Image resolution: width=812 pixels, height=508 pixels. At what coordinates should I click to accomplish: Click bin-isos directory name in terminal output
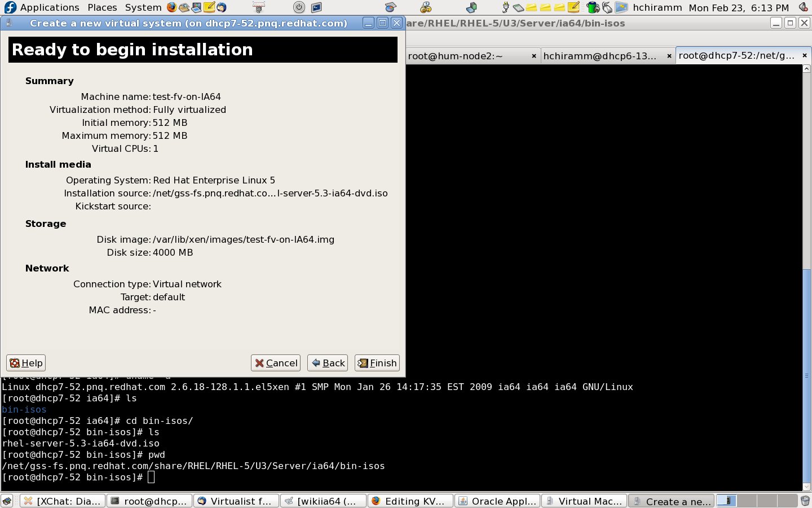tap(24, 409)
